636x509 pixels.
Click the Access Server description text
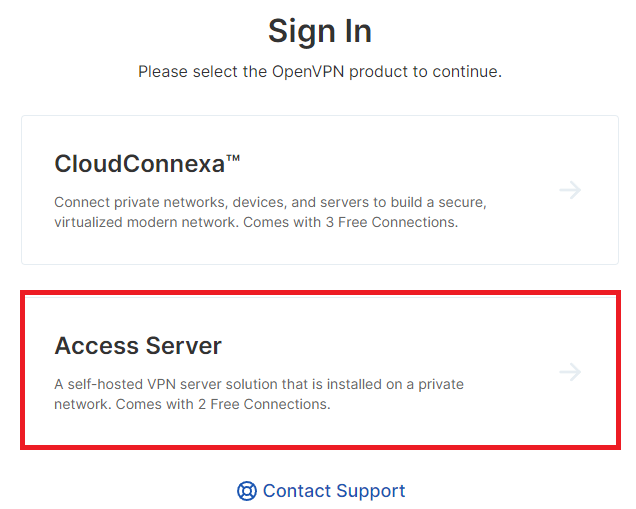tap(258, 394)
